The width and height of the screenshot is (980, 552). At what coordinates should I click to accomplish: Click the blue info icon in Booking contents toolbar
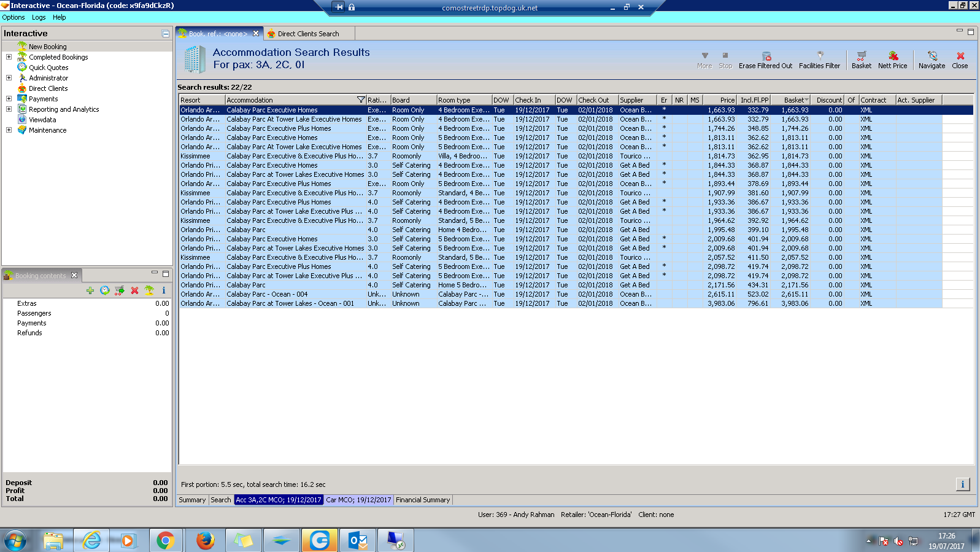pos(164,290)
